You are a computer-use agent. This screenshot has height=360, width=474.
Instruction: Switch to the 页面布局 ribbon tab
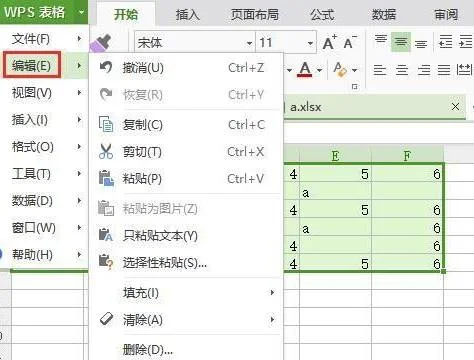pyautogui.click(x=255, y=14)
